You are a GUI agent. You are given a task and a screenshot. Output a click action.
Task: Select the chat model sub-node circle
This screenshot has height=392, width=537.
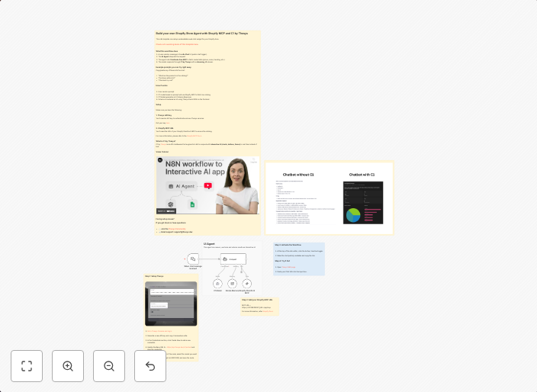click(x=217, y=284)
